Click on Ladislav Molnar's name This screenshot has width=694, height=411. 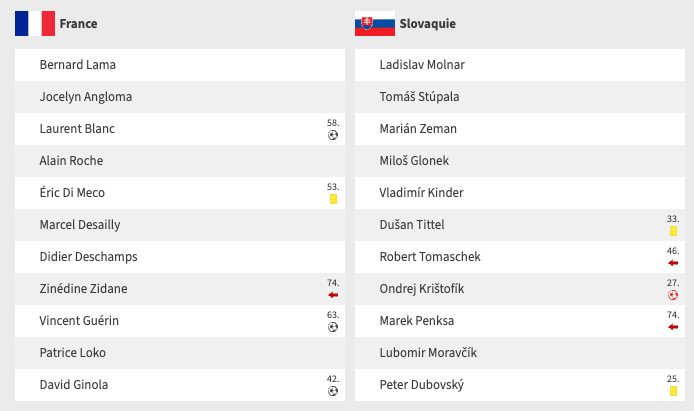click(422, 65)
